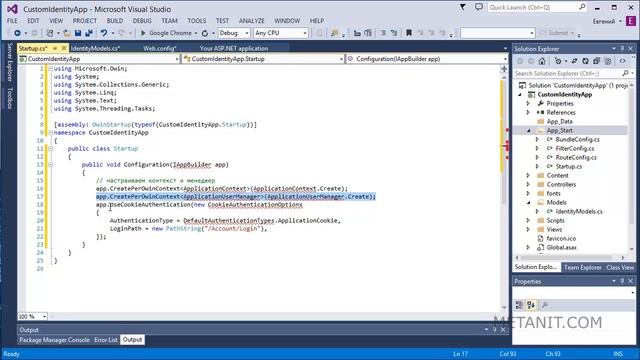The width and height of the screenshot is (640, 360).
Task: Click Sync with Active Document icon
Action: tap(574, 61)
